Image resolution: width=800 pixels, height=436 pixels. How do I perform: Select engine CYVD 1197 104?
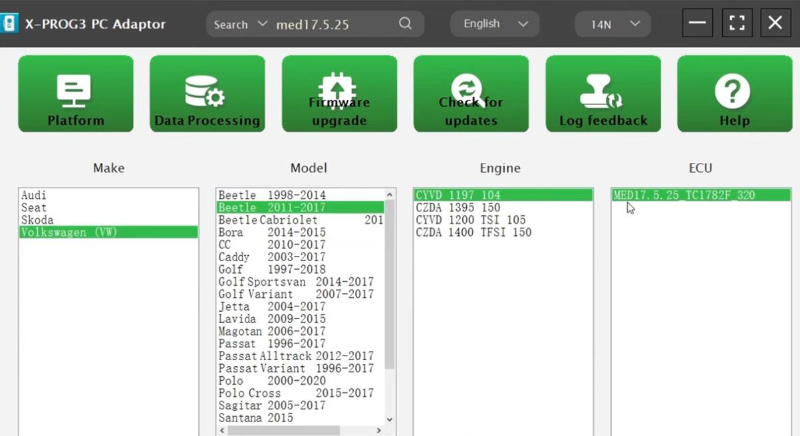(x=503, y=195)
